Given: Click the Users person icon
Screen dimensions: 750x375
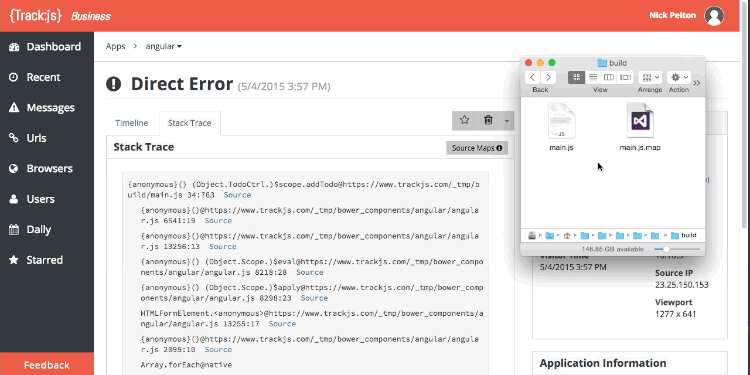Looking at the screenshot, I should (x=14, y=199).
